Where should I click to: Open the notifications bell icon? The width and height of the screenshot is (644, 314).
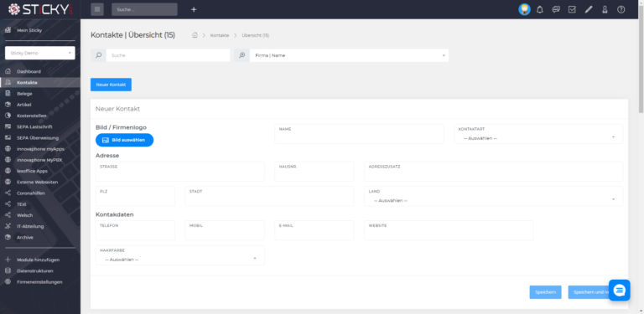(540, 9)
